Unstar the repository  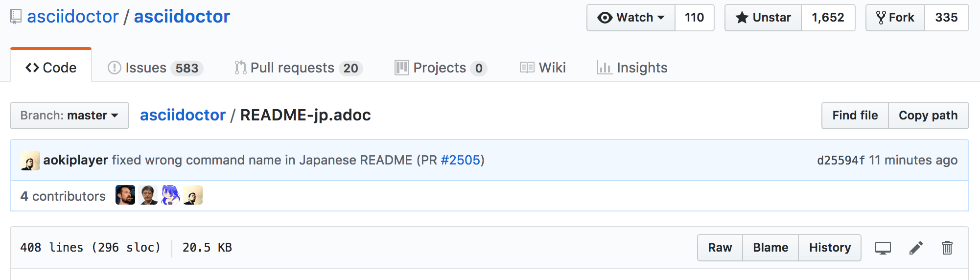pyautogui.click(x=763, y=18)
